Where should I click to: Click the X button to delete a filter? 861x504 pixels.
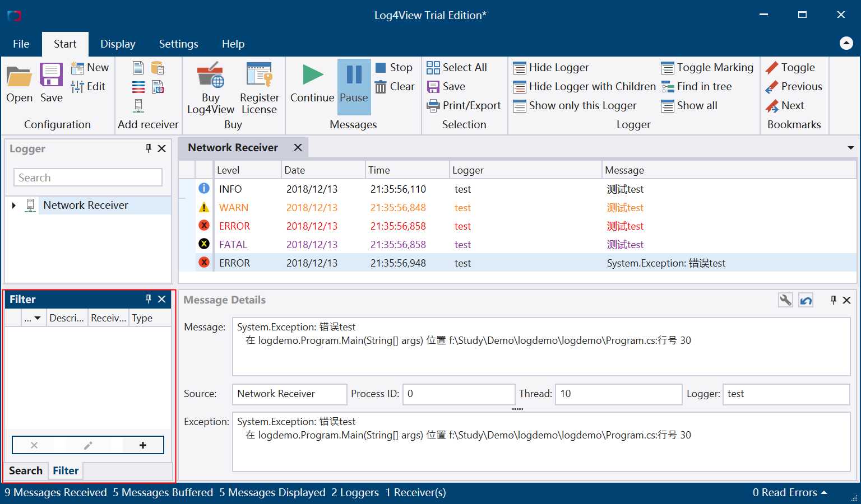[x=34, y=445]
